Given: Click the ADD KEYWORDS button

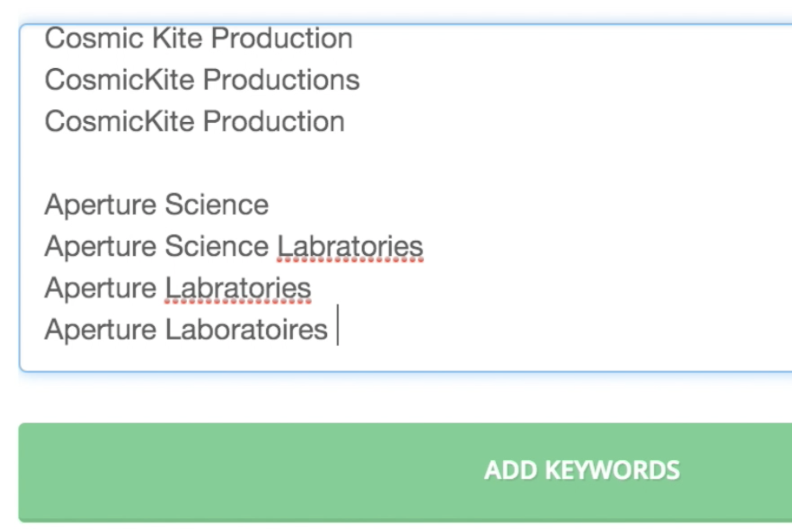Looking at the screenshot, I should coord(582,471).
